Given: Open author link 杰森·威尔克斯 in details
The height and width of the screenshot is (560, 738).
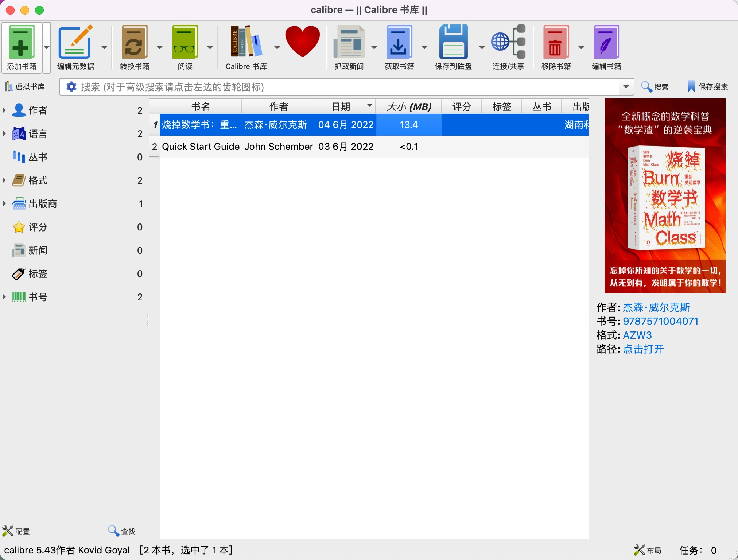Looking at the screenshot, I should (x=656, y=307).
